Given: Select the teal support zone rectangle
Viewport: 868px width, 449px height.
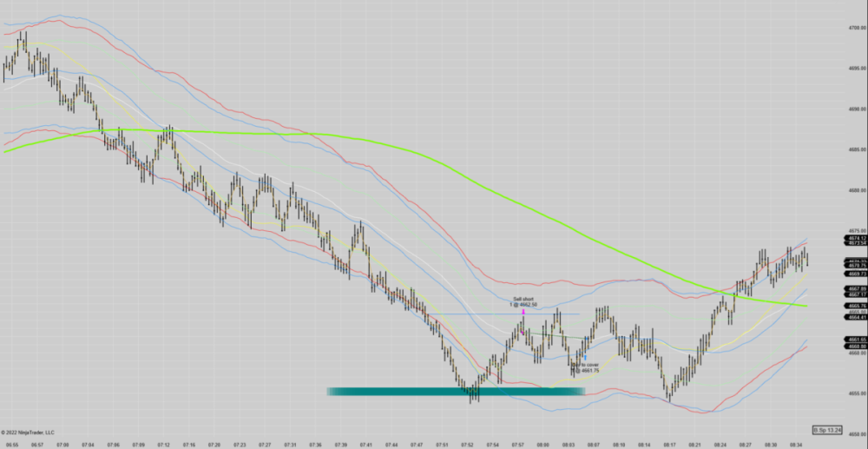Looking at the screenshot, I should tap(456, 392).
